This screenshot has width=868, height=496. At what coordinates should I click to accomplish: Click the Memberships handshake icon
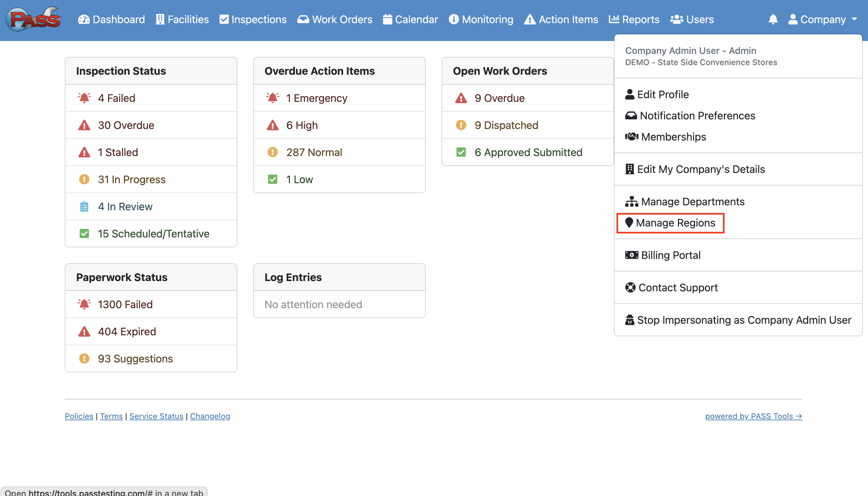pos(632,137)
